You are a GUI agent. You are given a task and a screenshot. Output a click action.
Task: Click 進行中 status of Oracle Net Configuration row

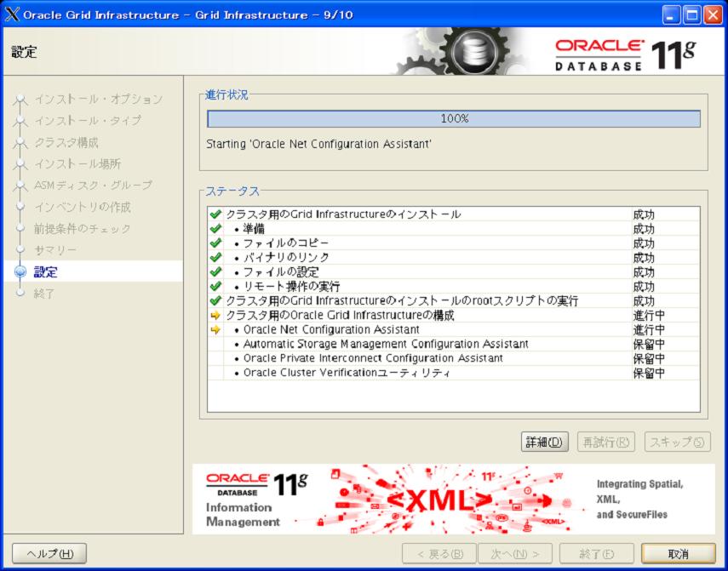click(649, 330)
